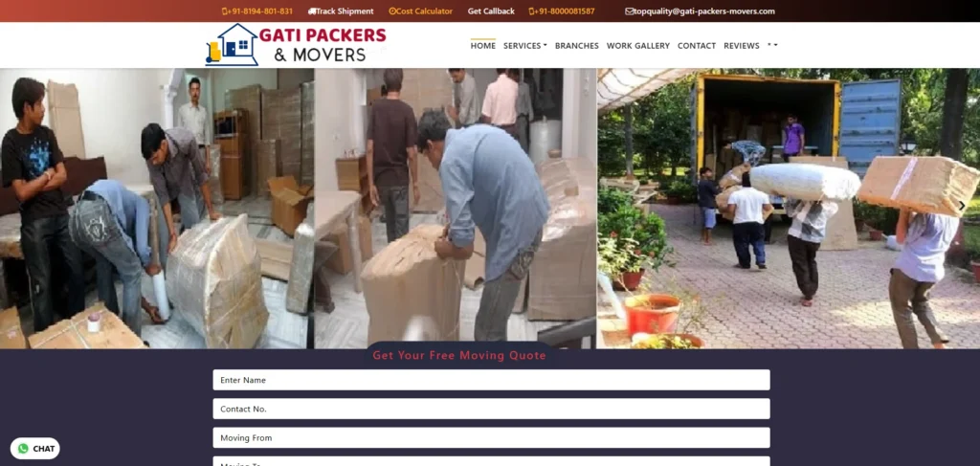980x466 pixels.
Task: Select the Moving From field
Action: [491, 437]
